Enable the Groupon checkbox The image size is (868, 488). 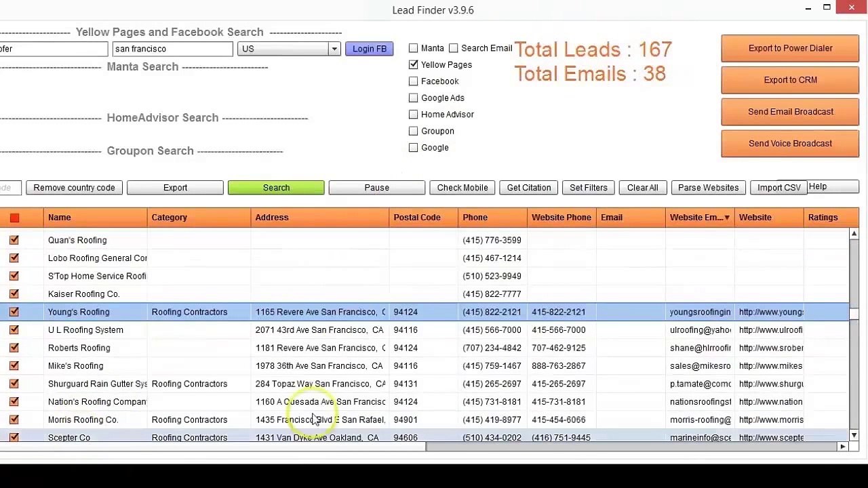point(414,131)
